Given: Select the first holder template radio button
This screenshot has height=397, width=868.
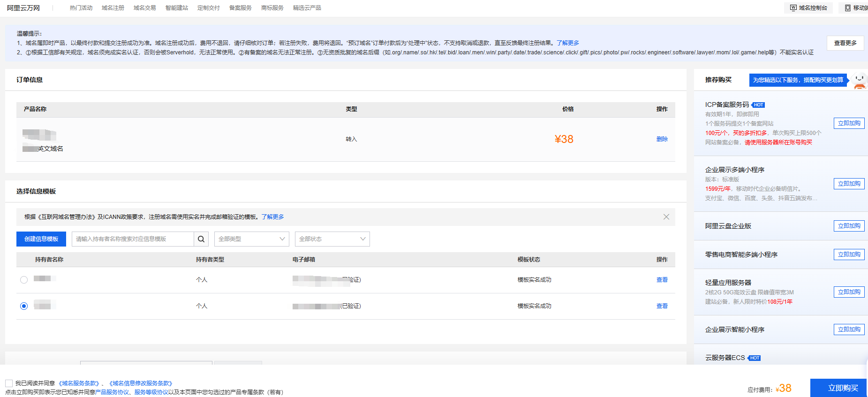Looking at the screenshot, I should click(24, 280).
